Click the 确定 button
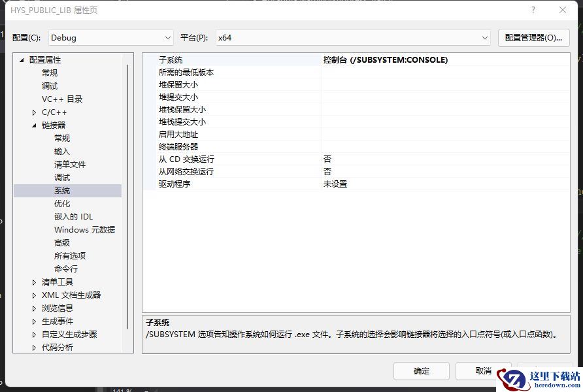Screen dimensions: 583x392 422,371
